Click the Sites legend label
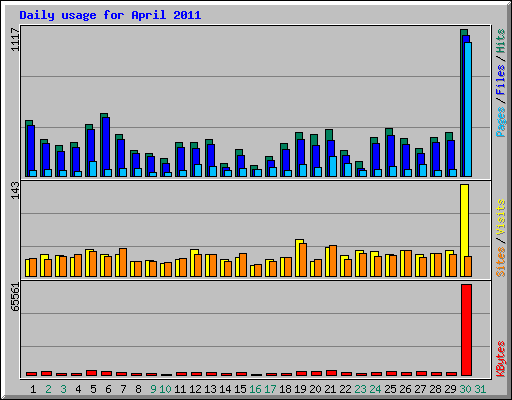This screenshot has height=400, width=512. (501, 262)
